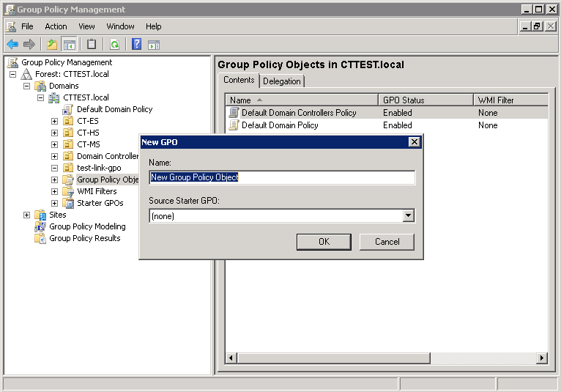Select the Default Domain Controllers Policy row icon
Screen dimensions: 561x392
pyautogui.click(x=234, y=113)
